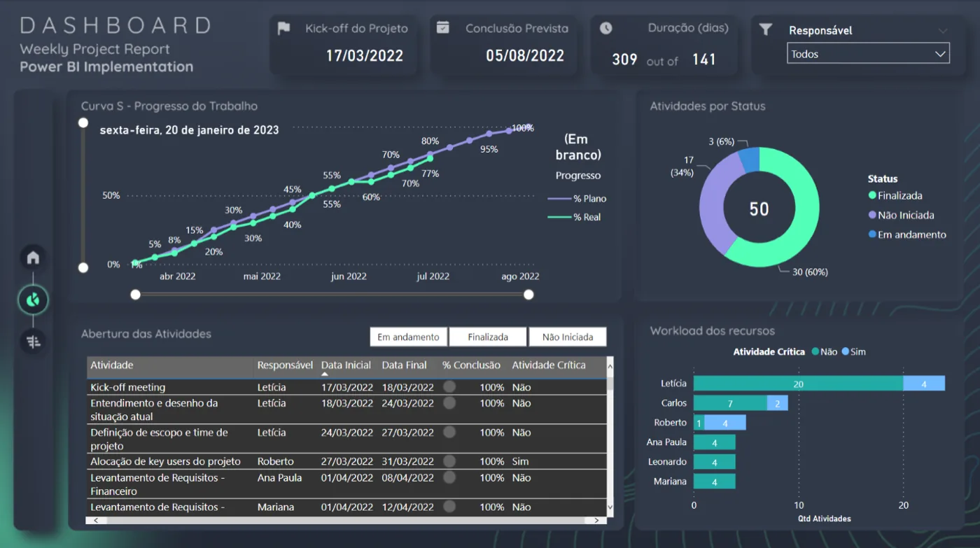
Task: Click the left handle of the date range slider
Action: [x=136, y=295]
